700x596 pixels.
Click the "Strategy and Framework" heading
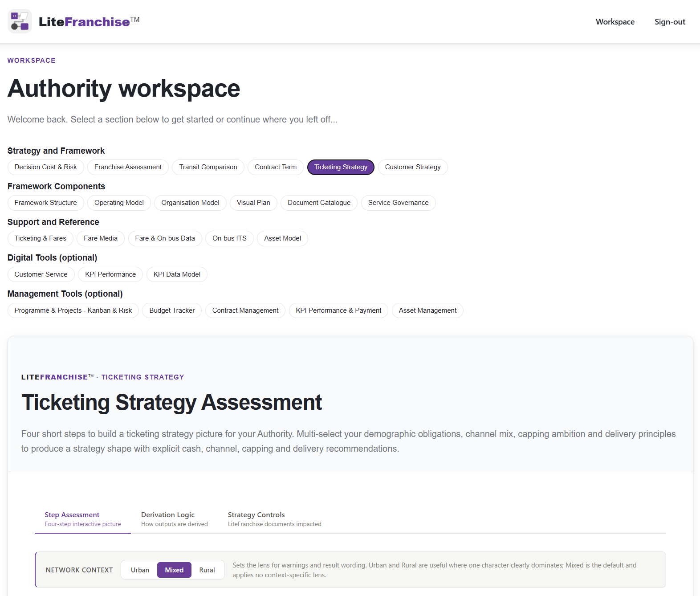point(56,151)
